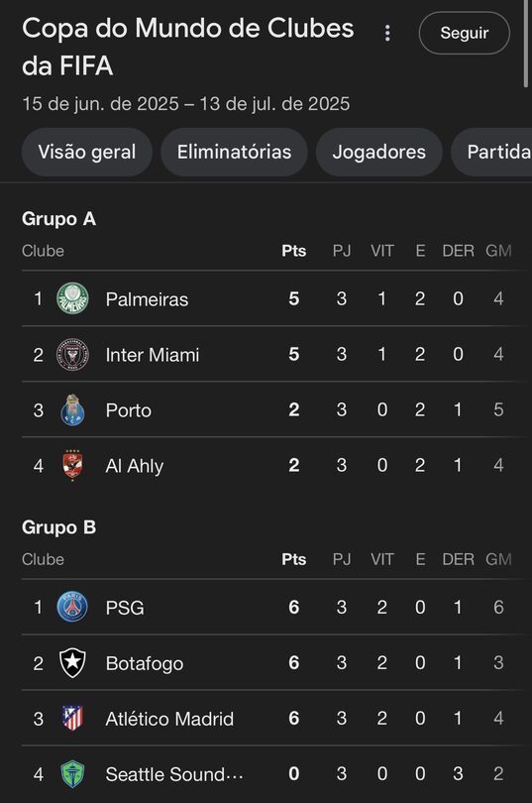532x803 pixels.
Task: Click the Grupo B heading
Action: point(58,527)
